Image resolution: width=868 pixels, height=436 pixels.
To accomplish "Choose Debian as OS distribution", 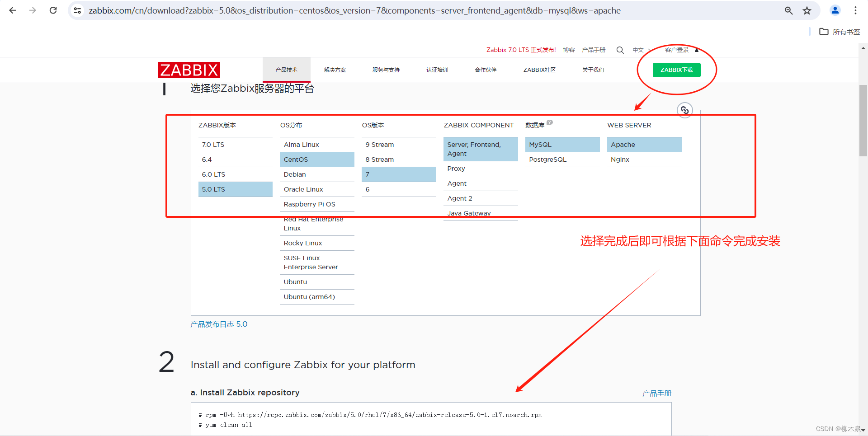I will click(x=317, y=174).
